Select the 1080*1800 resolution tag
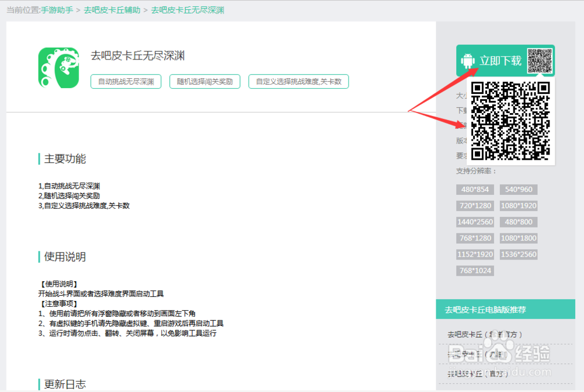The height and width of the screenshot is (392, 584). click(x=519, y=238)
